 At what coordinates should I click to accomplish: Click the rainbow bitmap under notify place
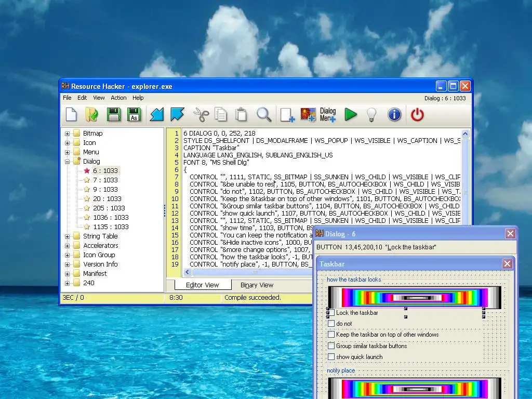[415, 389]
